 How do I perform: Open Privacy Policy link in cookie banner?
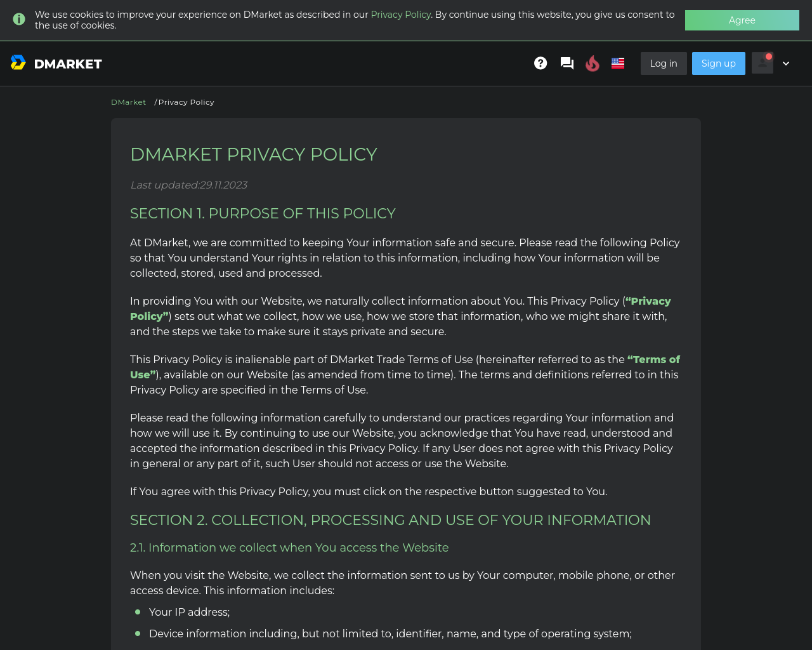[401, 15]
